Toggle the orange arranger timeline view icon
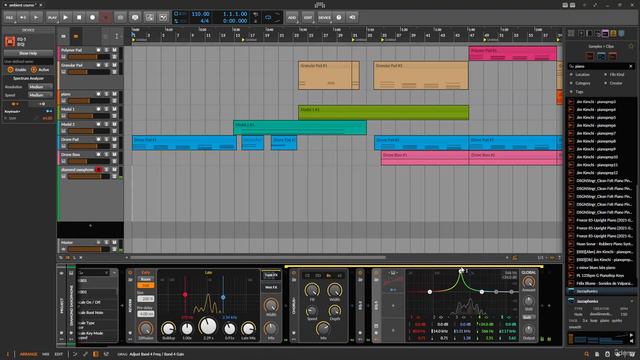The image size is (640, 360). (76, 36)
